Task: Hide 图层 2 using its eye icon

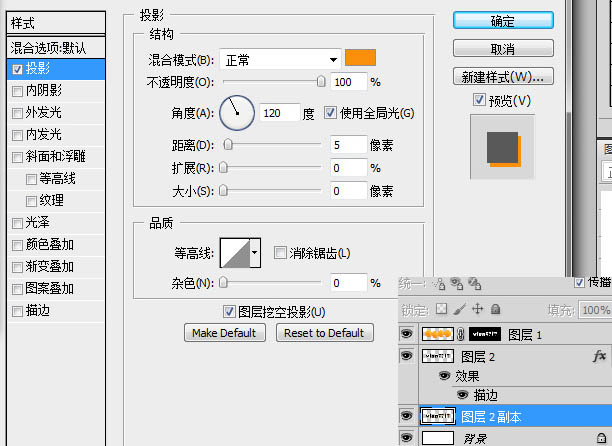Action: [407, 355]
